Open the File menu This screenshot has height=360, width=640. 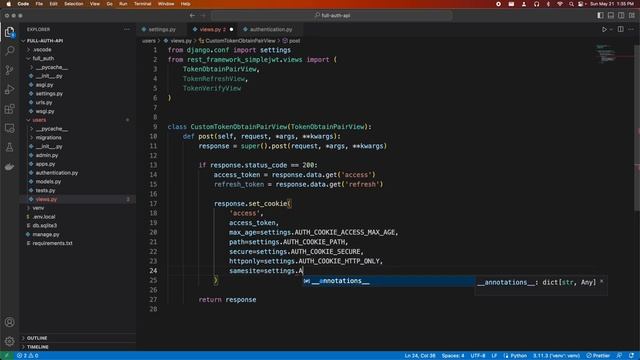[39, 4]
